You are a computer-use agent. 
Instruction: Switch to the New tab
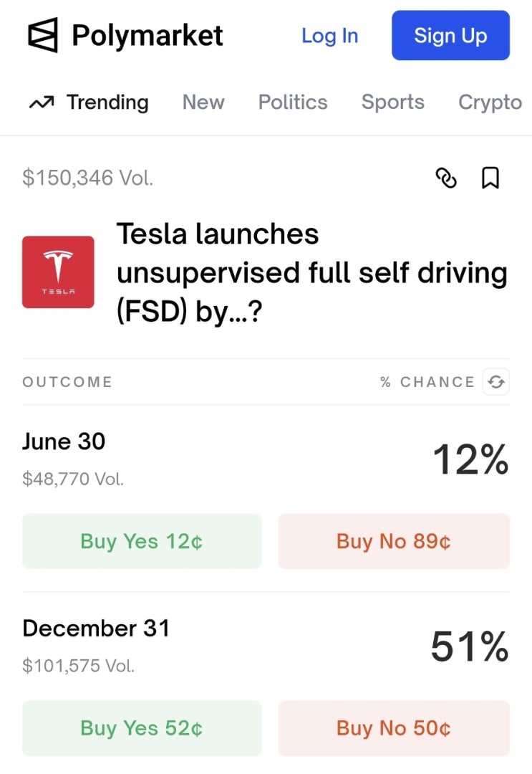pyautogui.click(x=203, y=102)
